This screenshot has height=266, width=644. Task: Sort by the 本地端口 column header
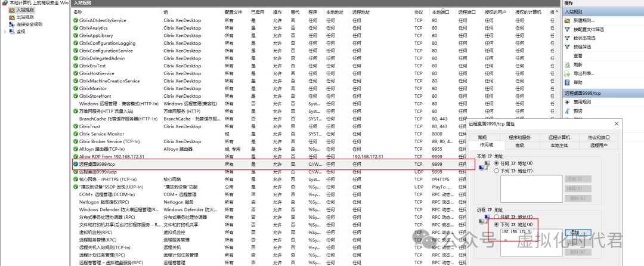tap(440, 13)
